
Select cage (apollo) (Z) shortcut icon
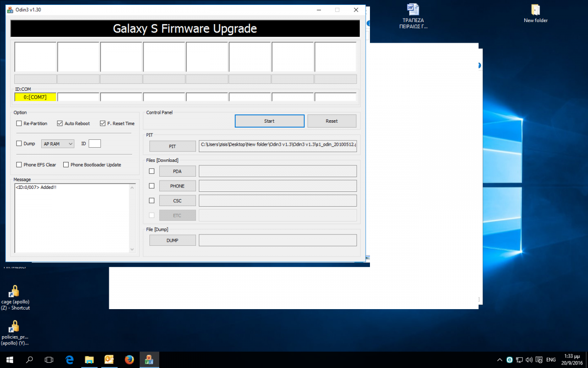point(15,298)
